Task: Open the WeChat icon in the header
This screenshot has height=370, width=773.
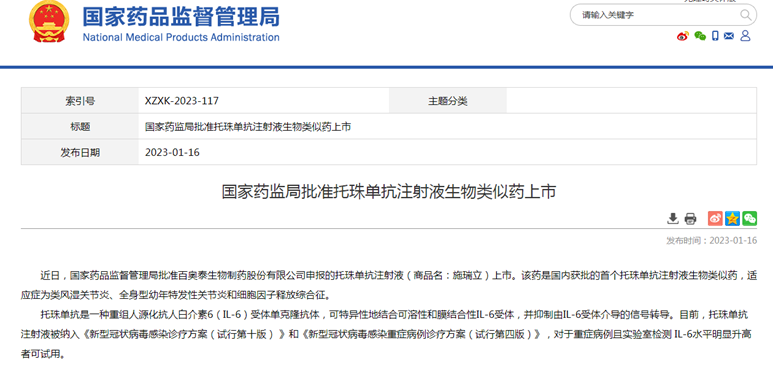Action: tap(700, 36)
